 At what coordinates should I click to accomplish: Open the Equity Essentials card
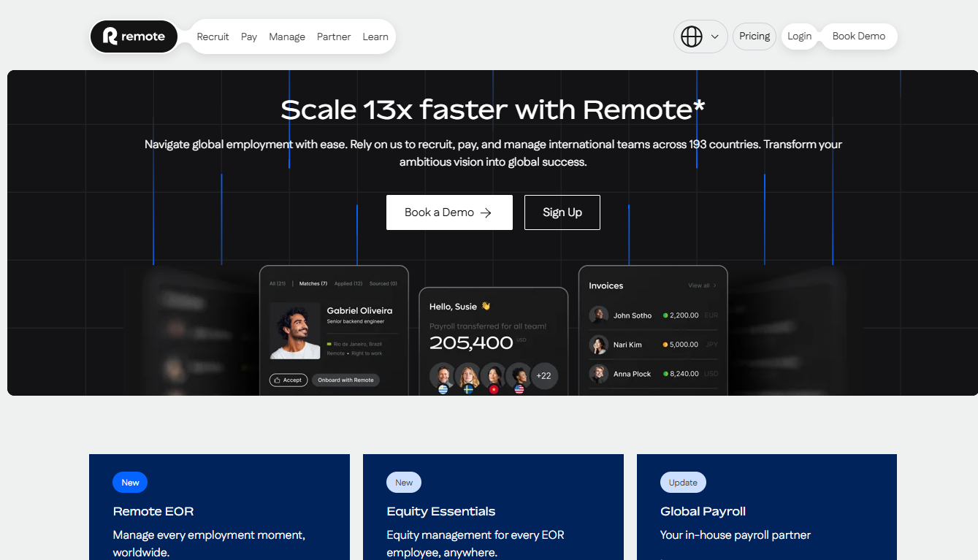click(493, 507)
